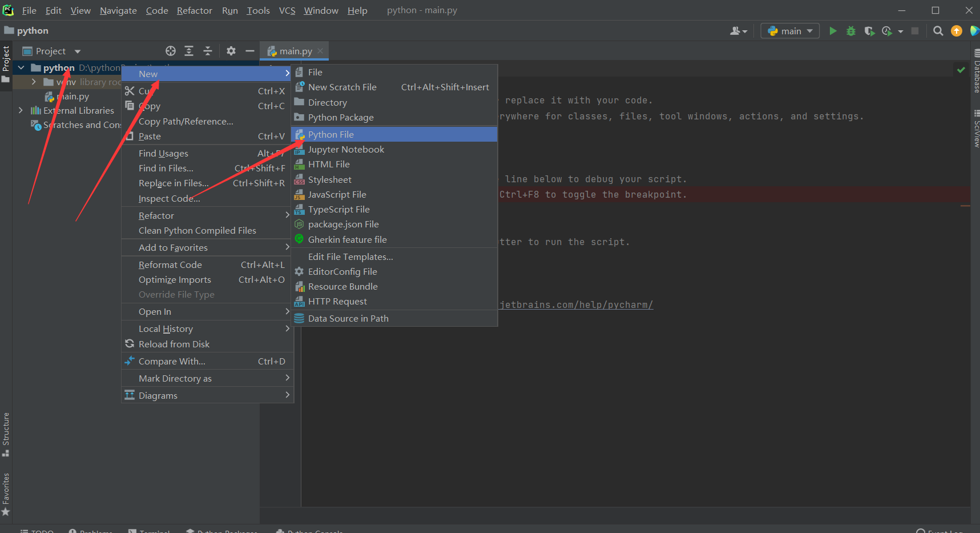Screen dimensions: 980x533
Task: Click Reformat Code in context menu
Action: pos(207,265)
